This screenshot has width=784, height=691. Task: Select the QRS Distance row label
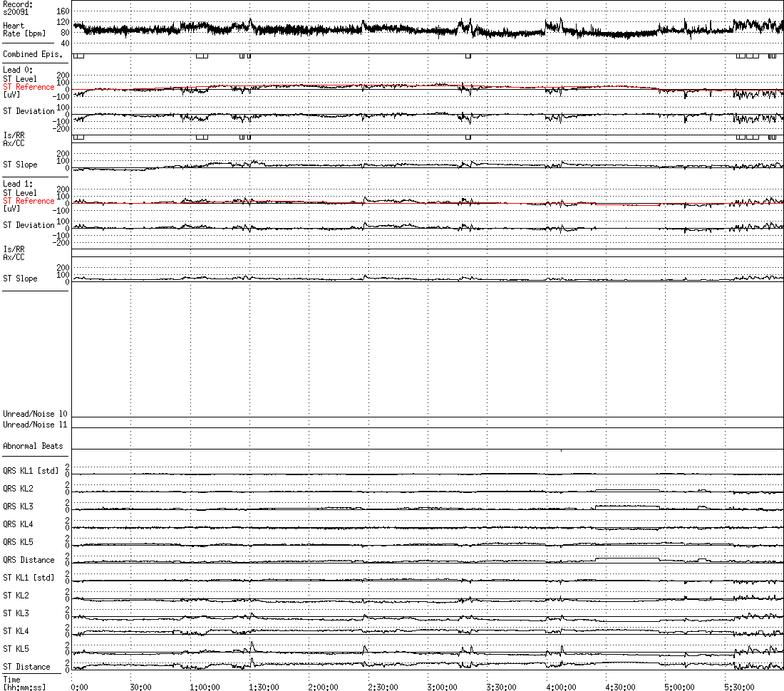tap(29, 560)
